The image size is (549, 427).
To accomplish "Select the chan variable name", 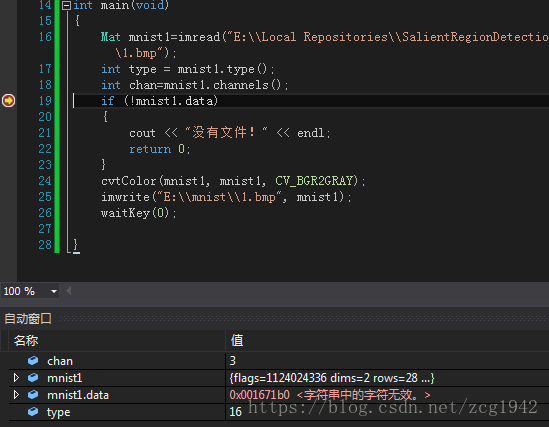I will tap(60, 361).
